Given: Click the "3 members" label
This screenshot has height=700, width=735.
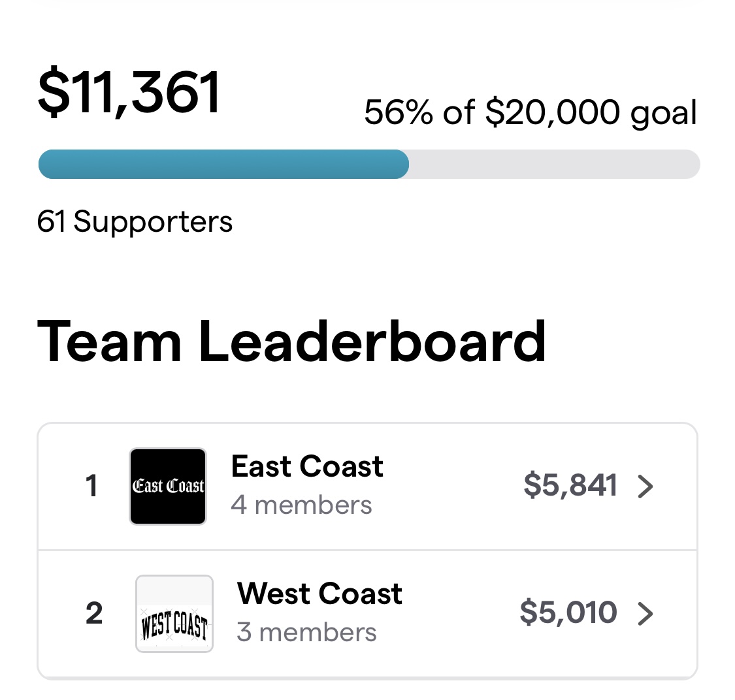Looking at the screenshot, I should [x=306, y=633].
